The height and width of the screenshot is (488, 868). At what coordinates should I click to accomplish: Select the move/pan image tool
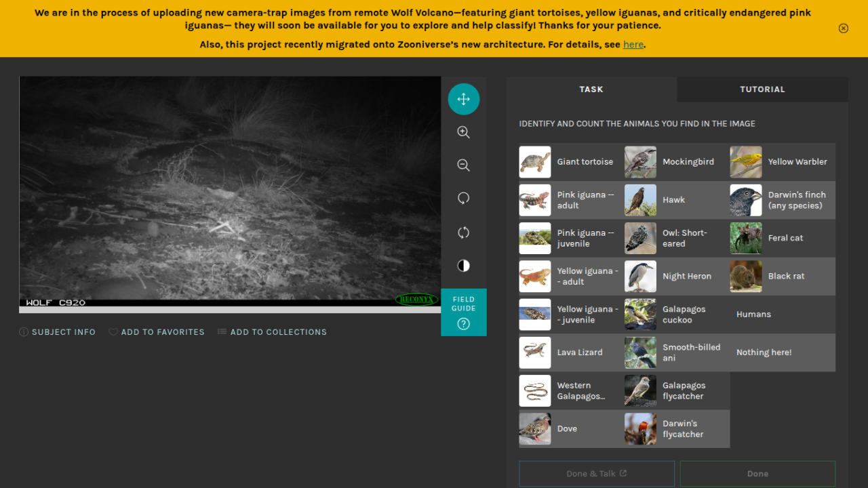[464, 99]
